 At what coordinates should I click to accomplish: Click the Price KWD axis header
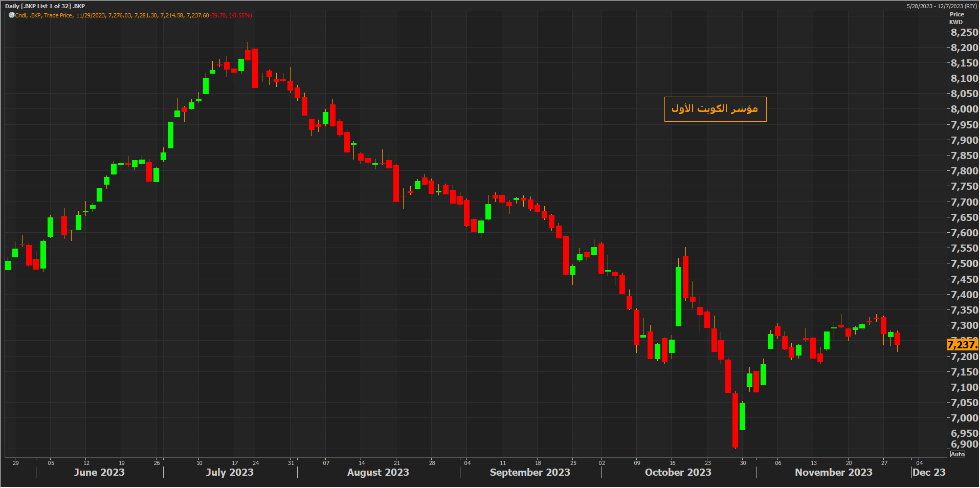tap(956, 18)
